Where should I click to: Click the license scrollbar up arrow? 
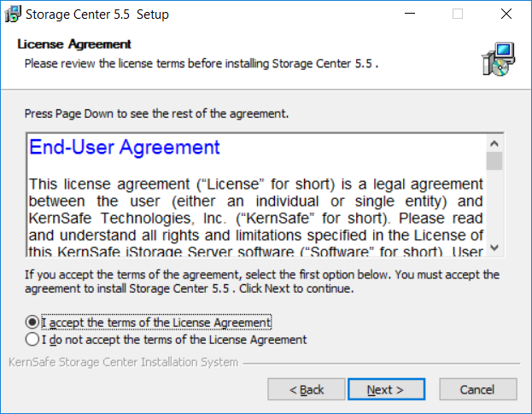494,143
